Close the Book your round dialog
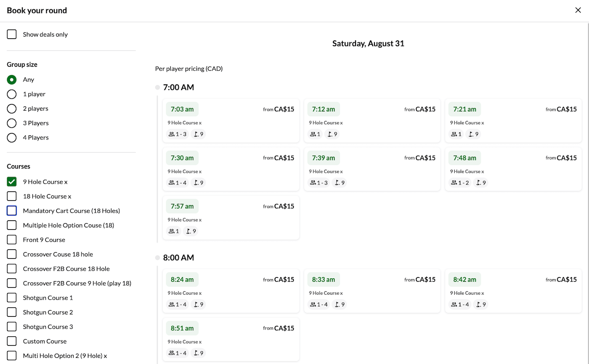 [x=578, y=11]
